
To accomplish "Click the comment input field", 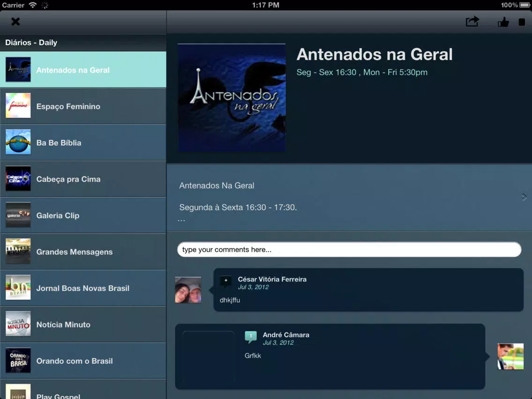I will (349, 249).
